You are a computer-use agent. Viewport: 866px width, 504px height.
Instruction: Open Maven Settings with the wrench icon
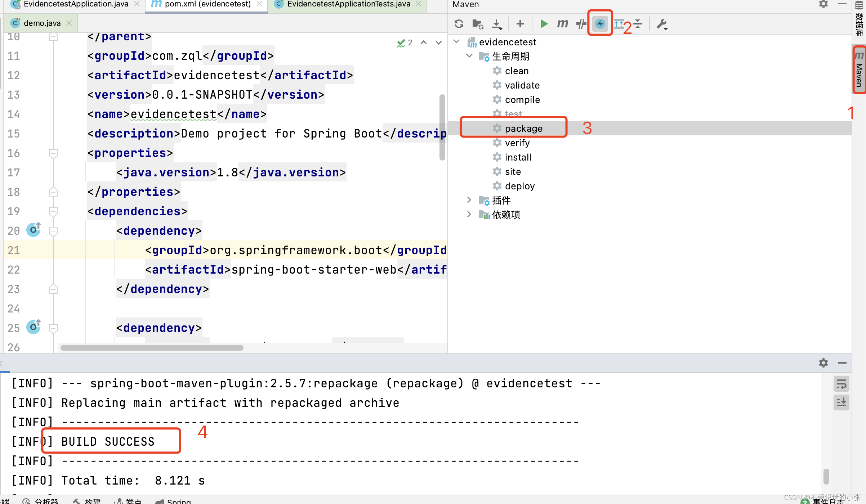click(661, 24)
